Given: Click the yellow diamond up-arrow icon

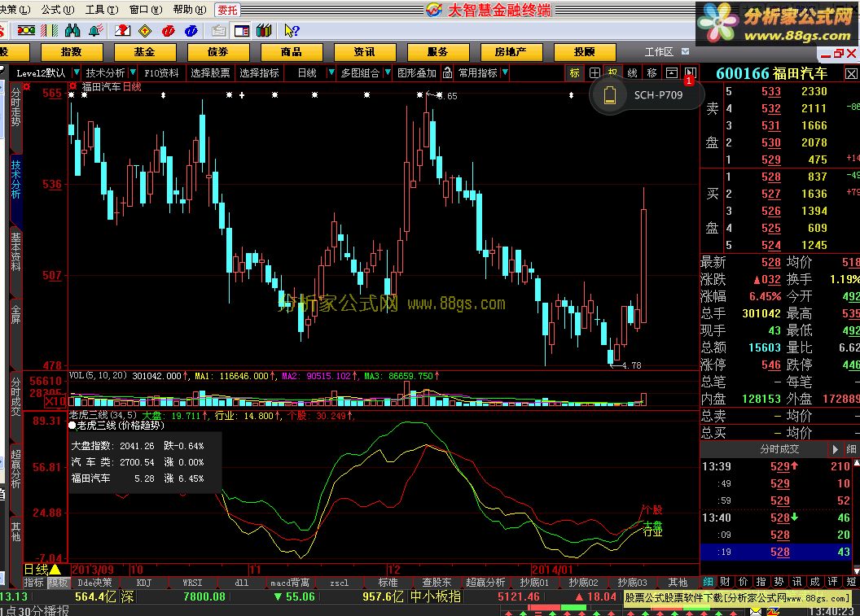Looking at the screenshot, I should (145, 31).
